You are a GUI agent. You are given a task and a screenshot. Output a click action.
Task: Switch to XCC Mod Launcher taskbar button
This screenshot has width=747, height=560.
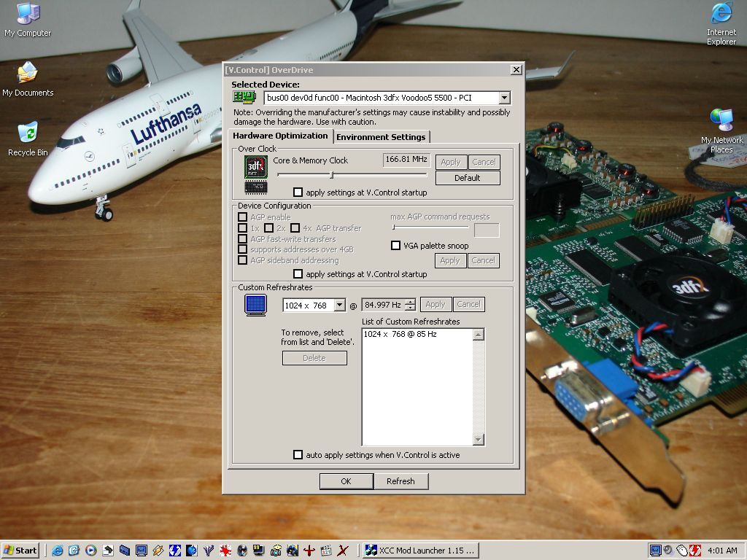[x=420, y=551]
